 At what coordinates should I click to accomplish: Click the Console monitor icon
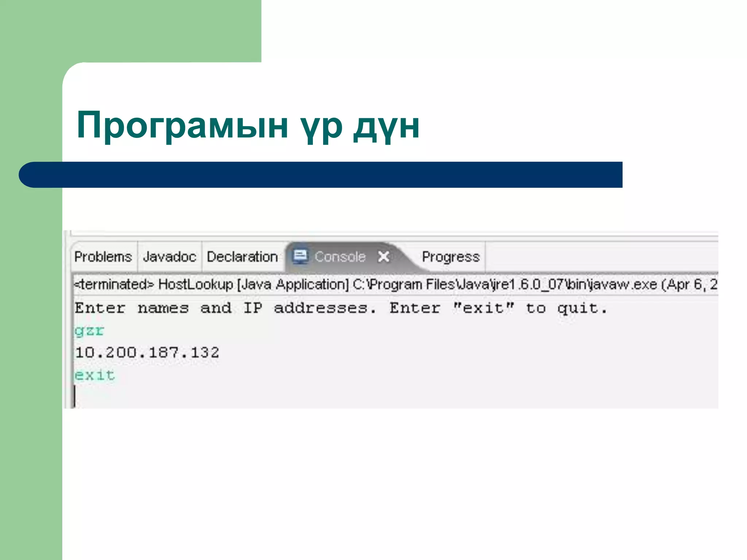tap(301, 256)
